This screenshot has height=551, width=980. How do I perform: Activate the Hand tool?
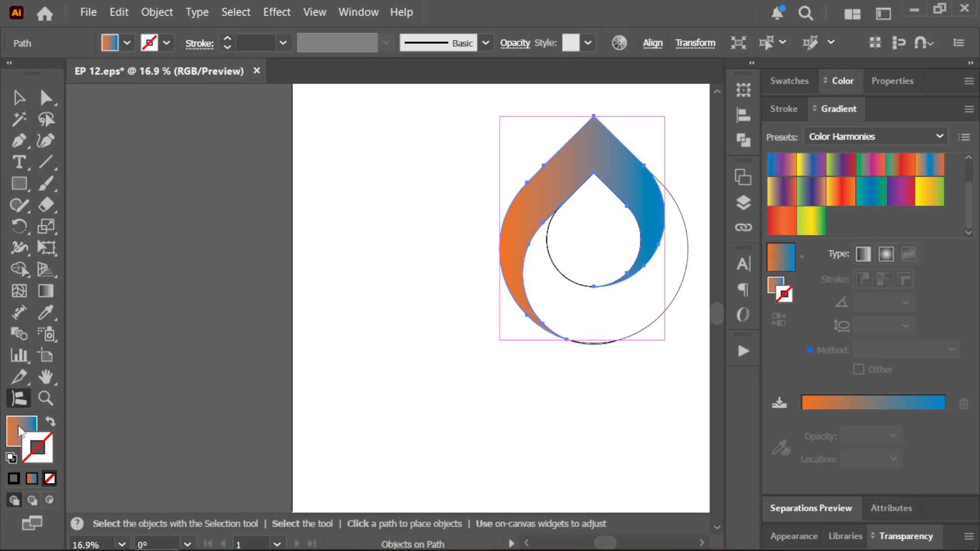(46, 377)
